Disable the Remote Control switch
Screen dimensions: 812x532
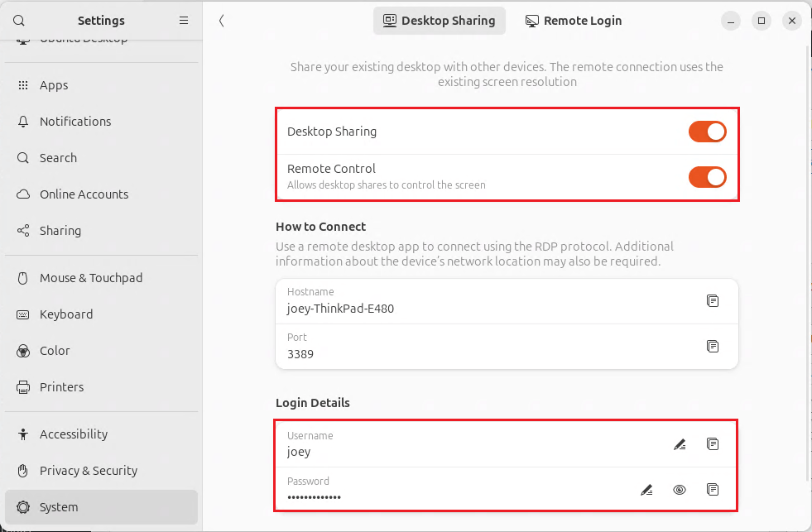(708, 177)
